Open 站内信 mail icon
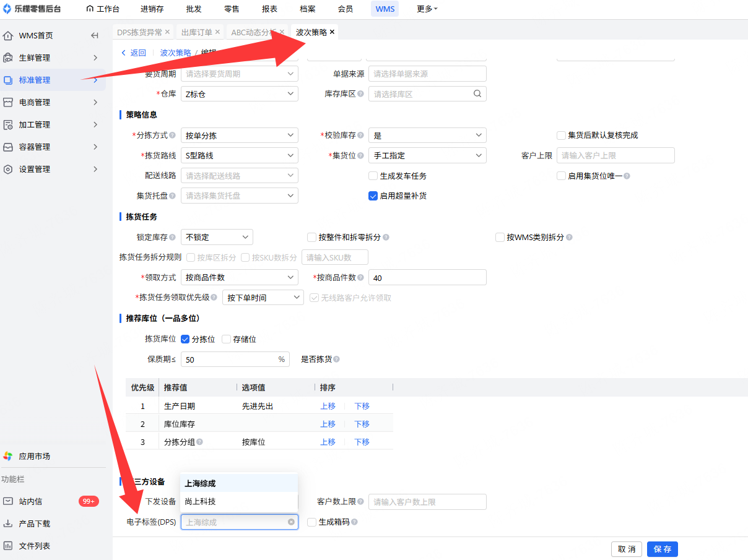This screenshot has width=748, height=560. pos(8,501)
